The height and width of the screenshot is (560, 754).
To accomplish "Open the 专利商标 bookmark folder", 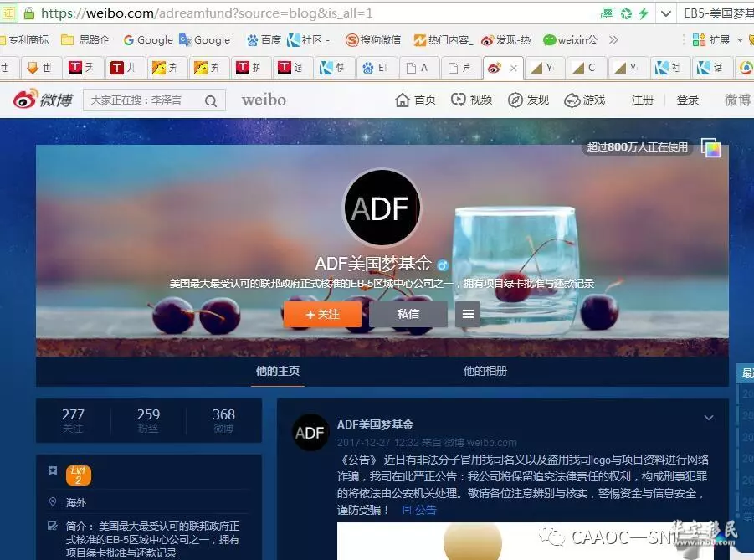I will (x=24, y=40).
